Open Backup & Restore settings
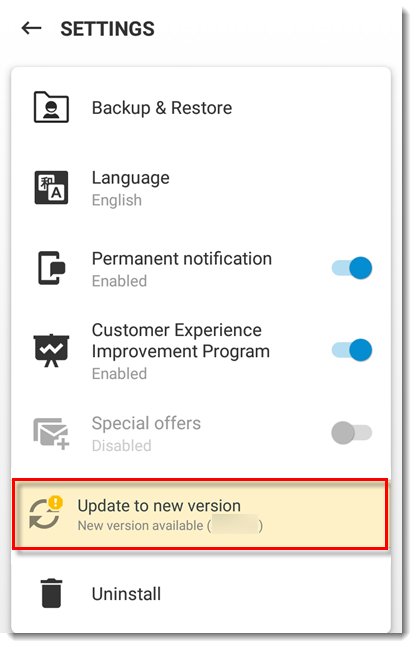The image size is (417, 648). coord(201,107)
